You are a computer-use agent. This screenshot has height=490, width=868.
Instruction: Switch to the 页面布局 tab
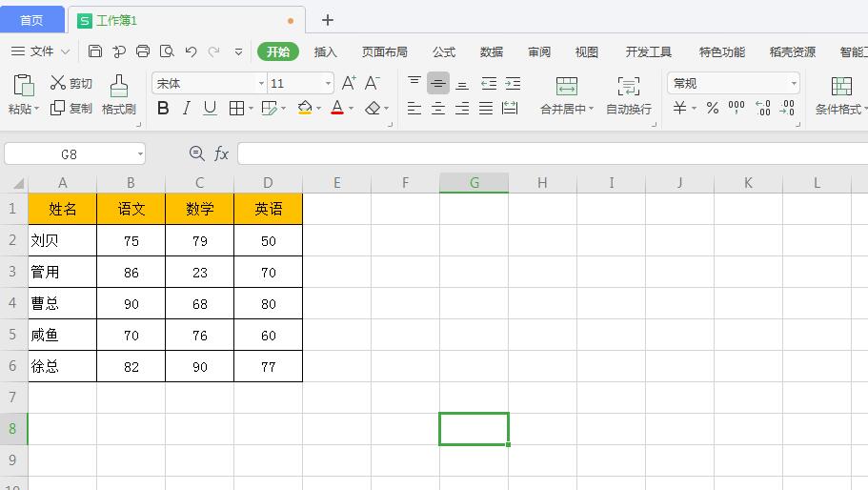tap(385, 52)
